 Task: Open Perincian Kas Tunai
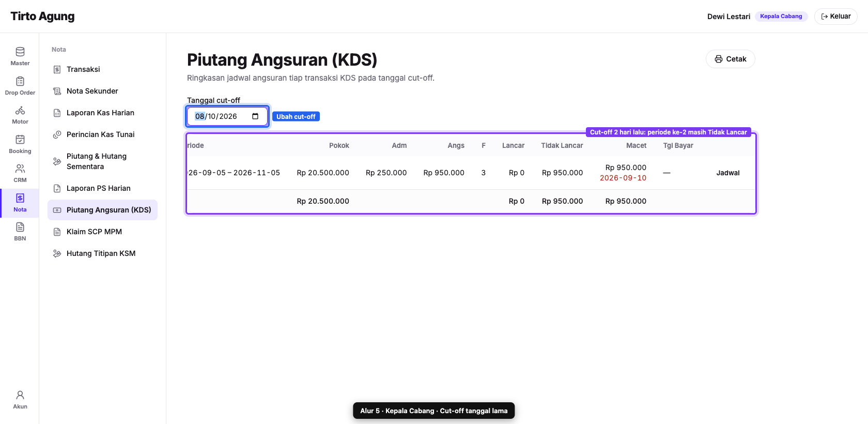(102, 134)
